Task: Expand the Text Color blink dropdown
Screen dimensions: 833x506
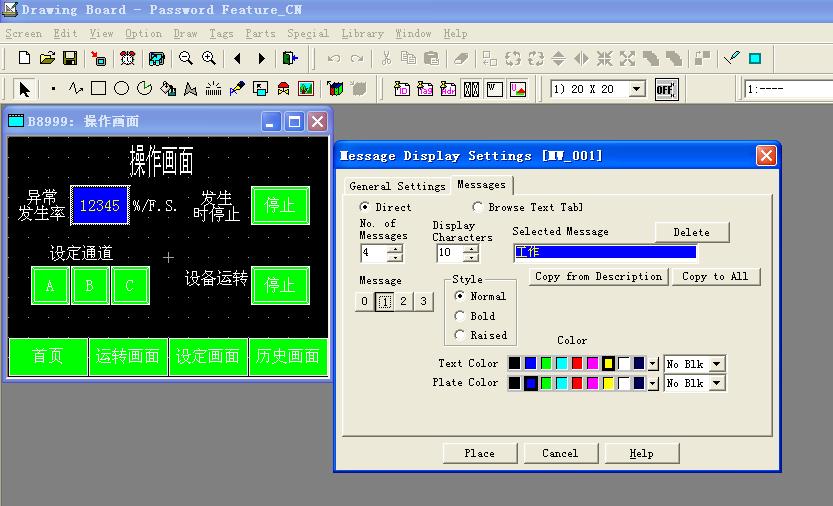Action: [x=716, y=364]
